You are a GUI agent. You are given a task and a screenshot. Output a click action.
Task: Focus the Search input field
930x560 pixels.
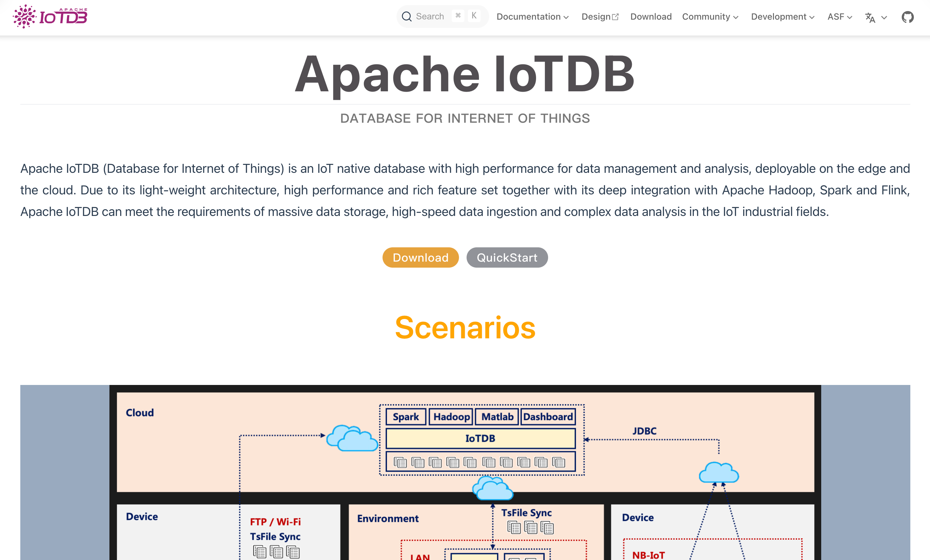[x=430, y=16]
